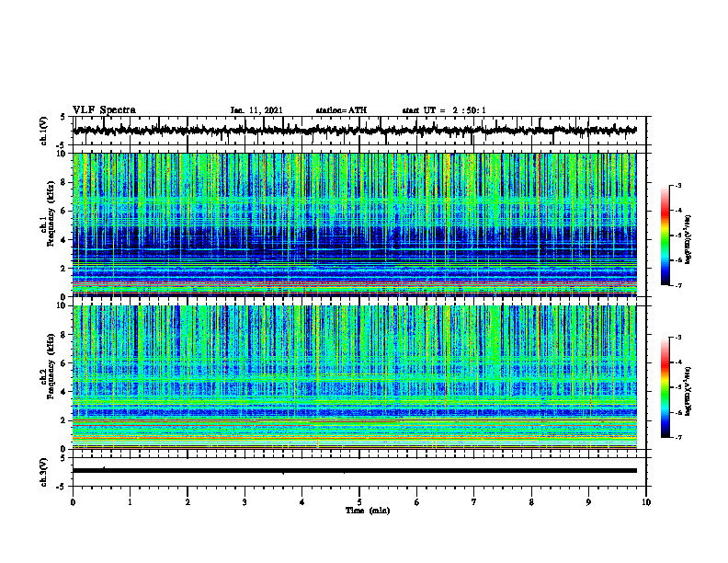
Task: Click the "-7" tick on the ch.2 colorbar
Action: click(678, 437)
